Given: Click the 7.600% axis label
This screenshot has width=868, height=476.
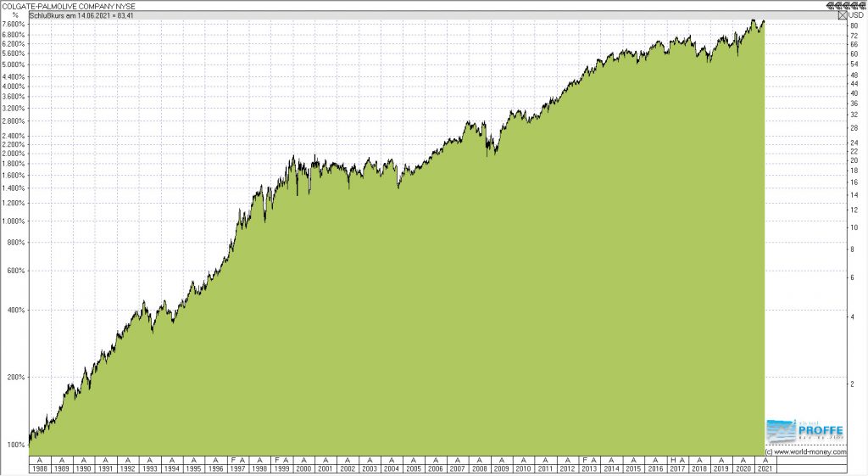Looking at the screenshot, I should tap(14, 25).
